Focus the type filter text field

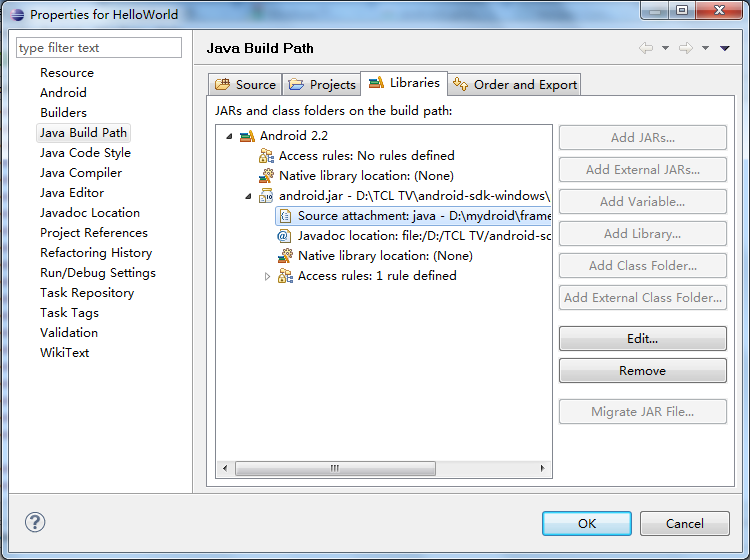(x=99, y=48)
